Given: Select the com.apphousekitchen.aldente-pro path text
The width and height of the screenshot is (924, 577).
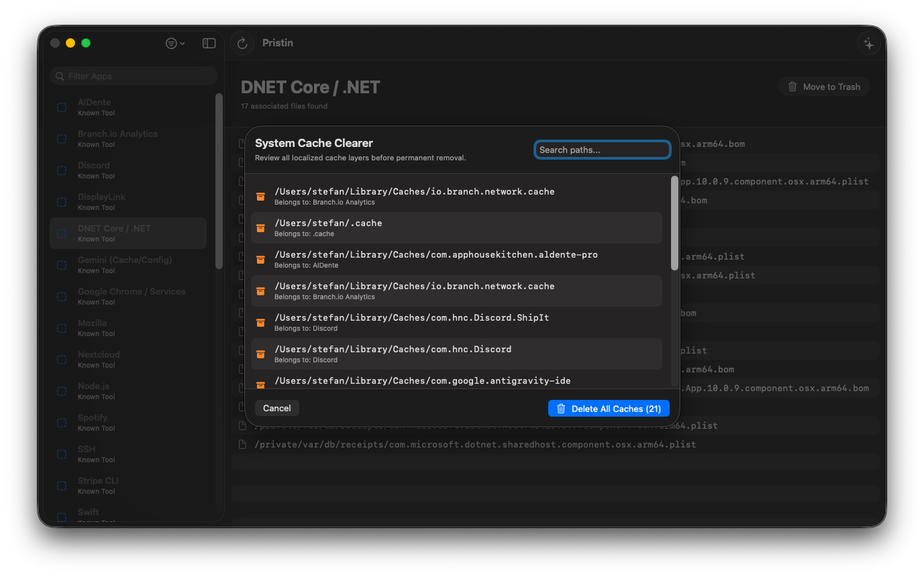Looking at the screenshot, I should pos(436,254).
